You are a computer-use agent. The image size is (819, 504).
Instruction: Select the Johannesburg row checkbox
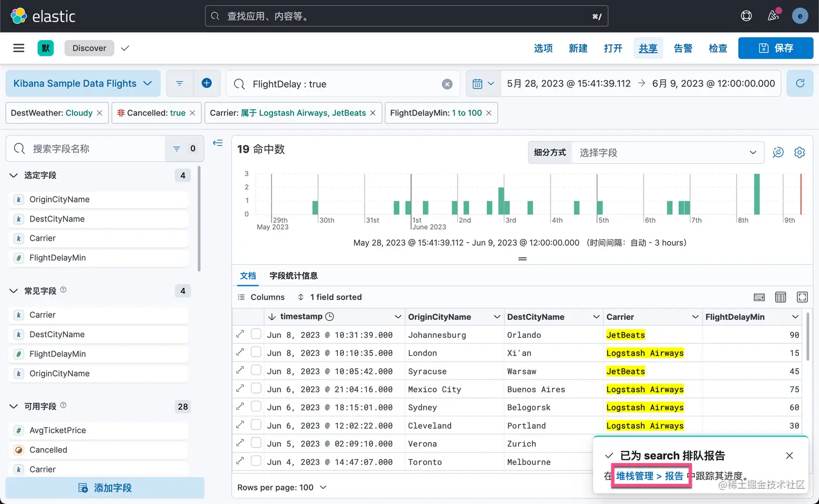[x=256, y=333]
